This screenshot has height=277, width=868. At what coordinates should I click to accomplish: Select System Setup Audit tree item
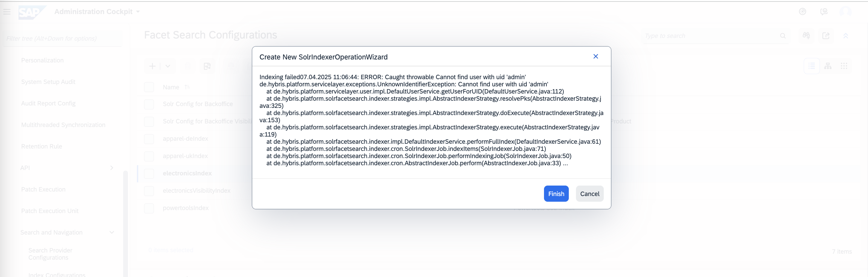click(48, 82)
